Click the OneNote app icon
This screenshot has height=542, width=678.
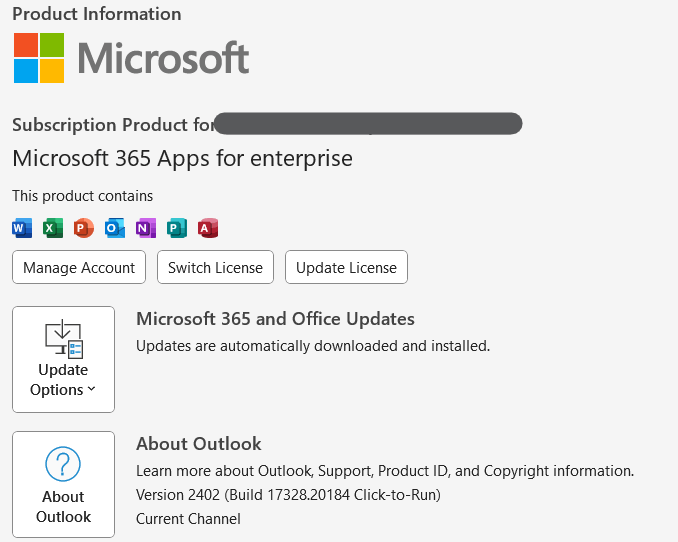pos(146,228)
